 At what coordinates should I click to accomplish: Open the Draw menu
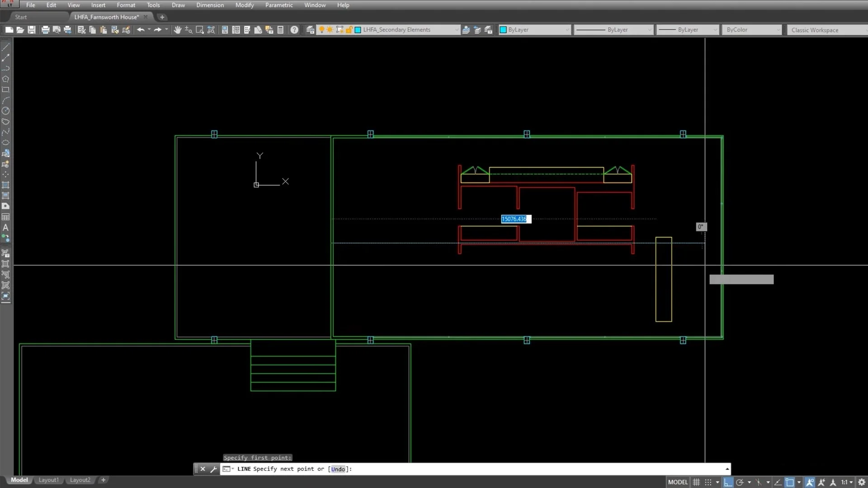(x=178, y=5)
